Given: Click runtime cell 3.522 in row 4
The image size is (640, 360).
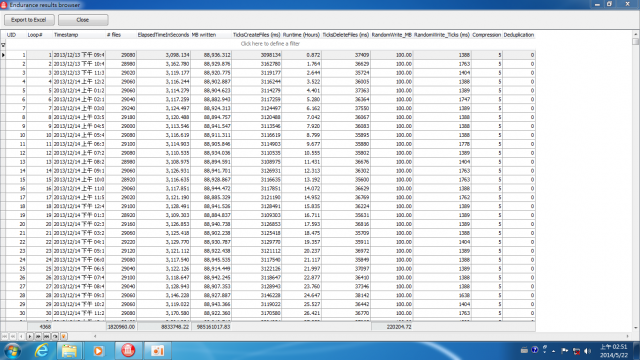Looking at the screenshot, I should 301,82.
